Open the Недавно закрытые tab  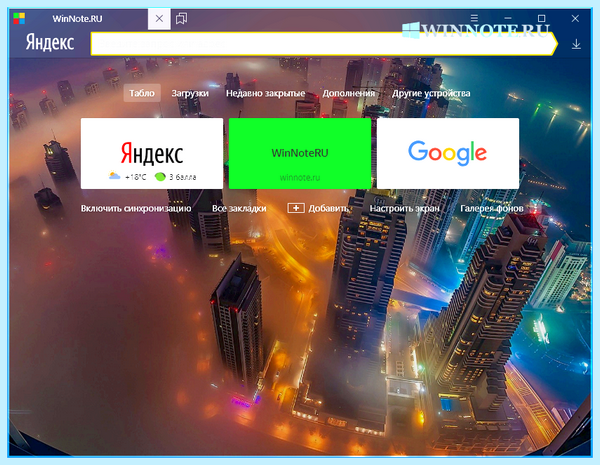[x=266, y=93]
